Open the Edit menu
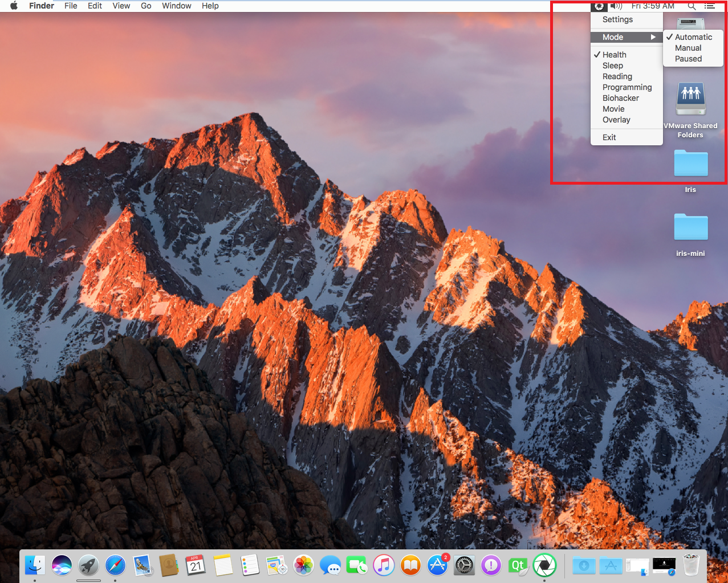 pyautogui.click(x=95, y=6)
